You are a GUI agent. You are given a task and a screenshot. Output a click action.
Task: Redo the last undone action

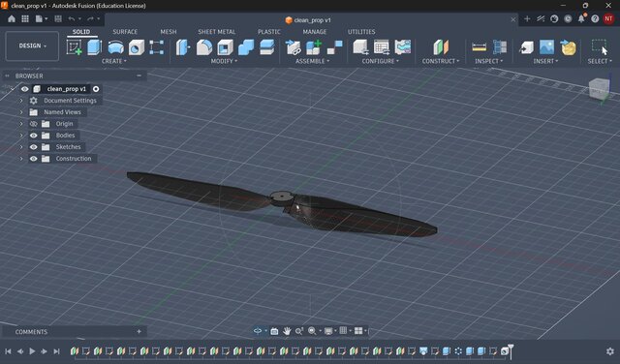tap(90, 18)
